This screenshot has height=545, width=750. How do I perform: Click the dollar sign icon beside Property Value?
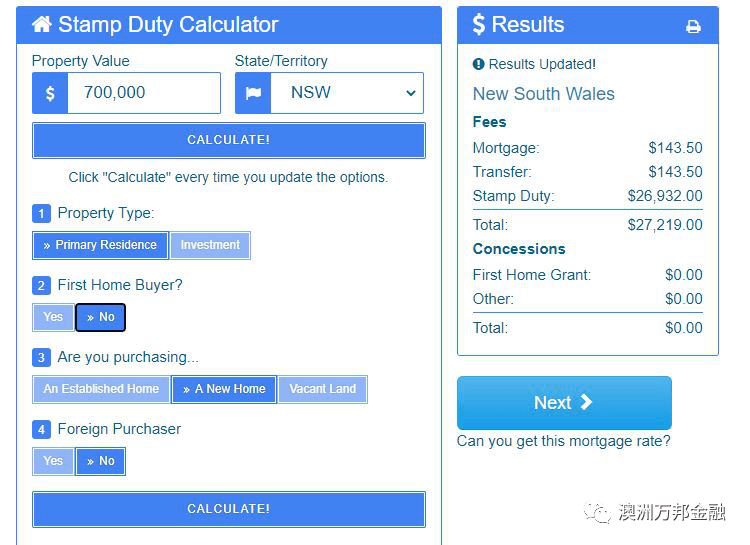pyautogui.click(x=50, y=93)
